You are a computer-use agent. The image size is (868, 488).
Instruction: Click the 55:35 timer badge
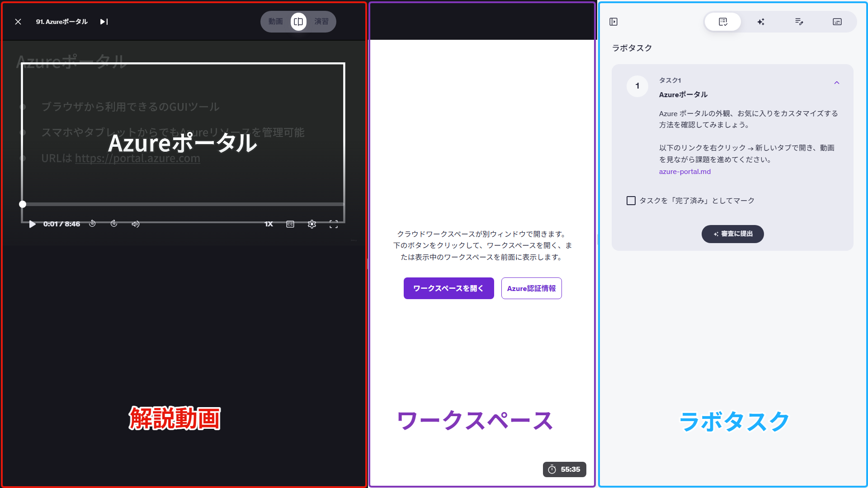[565, 469]
